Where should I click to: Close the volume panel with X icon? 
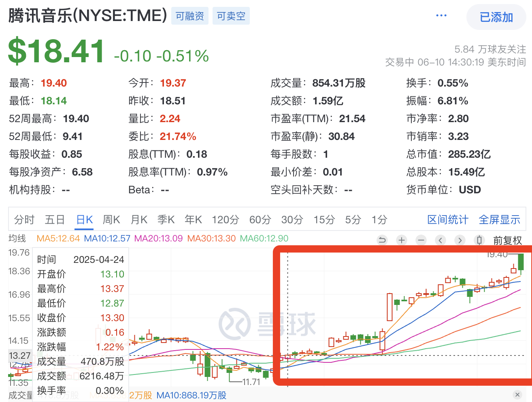pos(517,395)
